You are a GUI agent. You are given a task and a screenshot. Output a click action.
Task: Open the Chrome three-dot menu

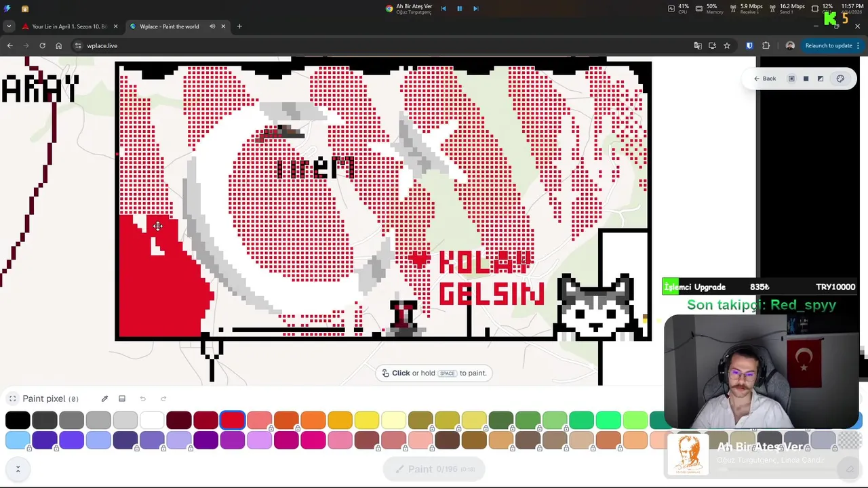pyautogui.click(x=859, y=45)
